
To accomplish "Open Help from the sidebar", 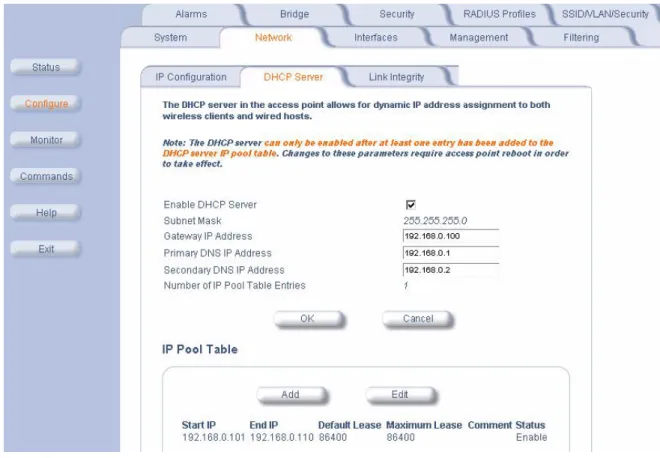I will tap(45, 213).
